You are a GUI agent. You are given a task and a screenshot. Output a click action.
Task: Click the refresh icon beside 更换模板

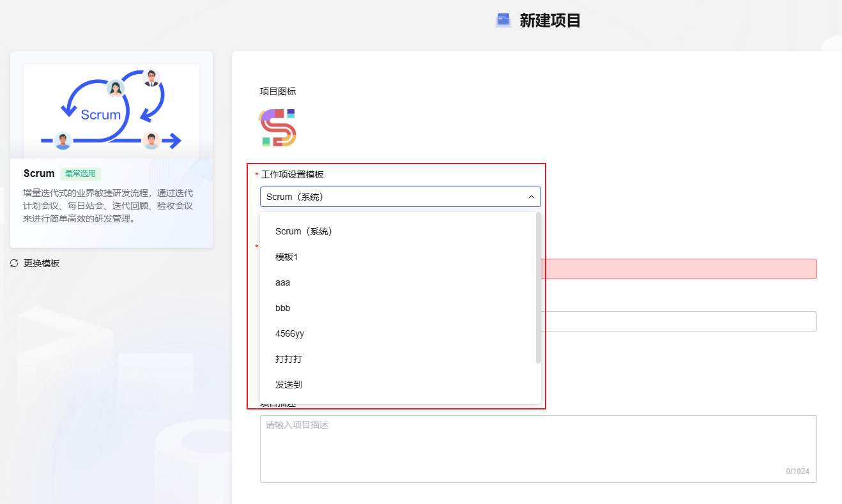pos(14,263)
